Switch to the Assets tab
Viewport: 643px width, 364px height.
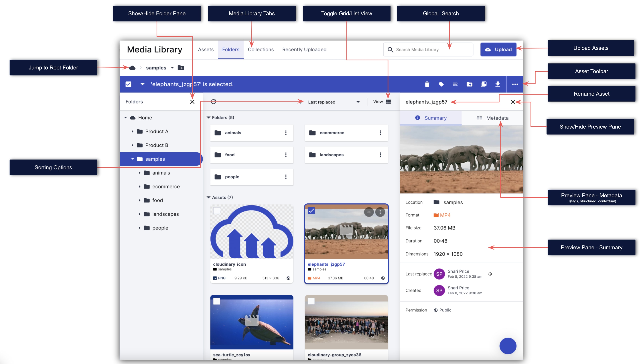click(206, 49)
